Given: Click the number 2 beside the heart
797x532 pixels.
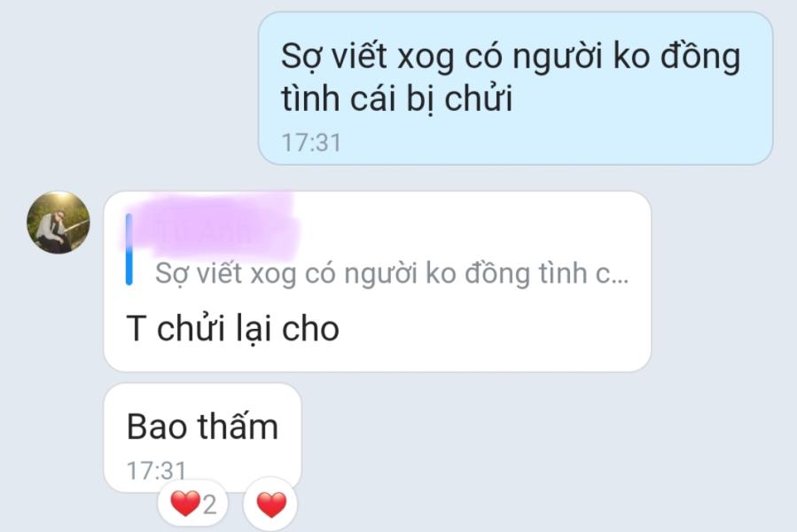Looking at the screenshot, I should pos(210,505).
